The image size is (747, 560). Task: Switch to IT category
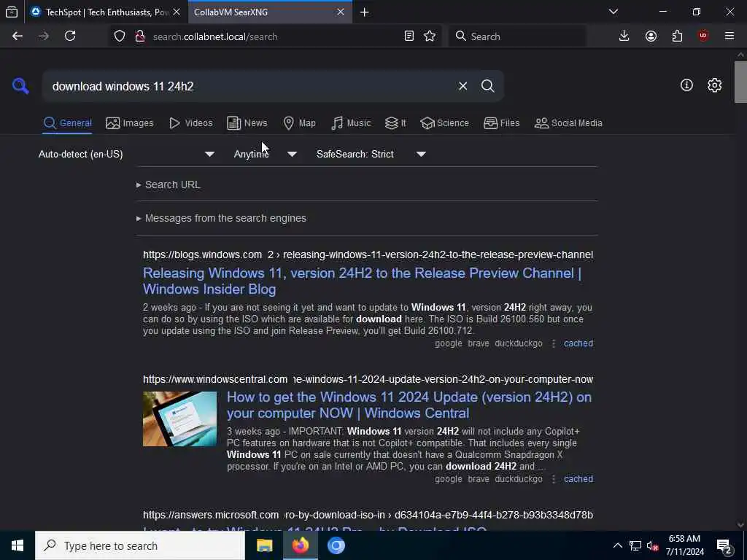(x=395, y=122)
